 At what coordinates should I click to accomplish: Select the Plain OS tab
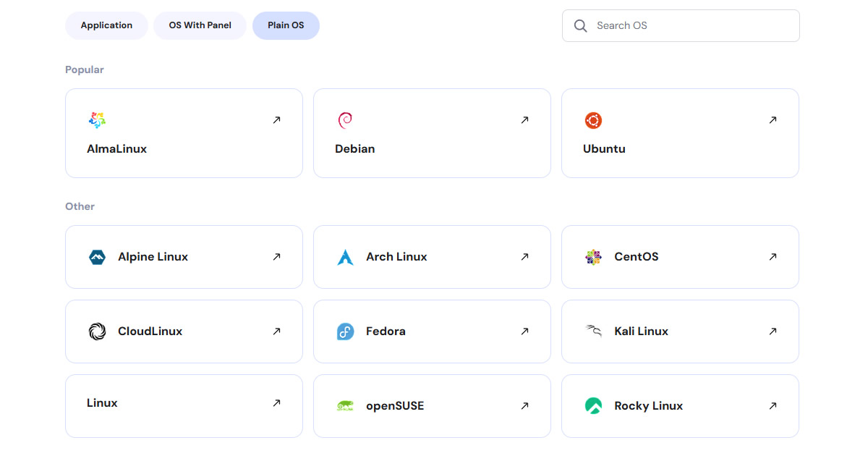286,25
